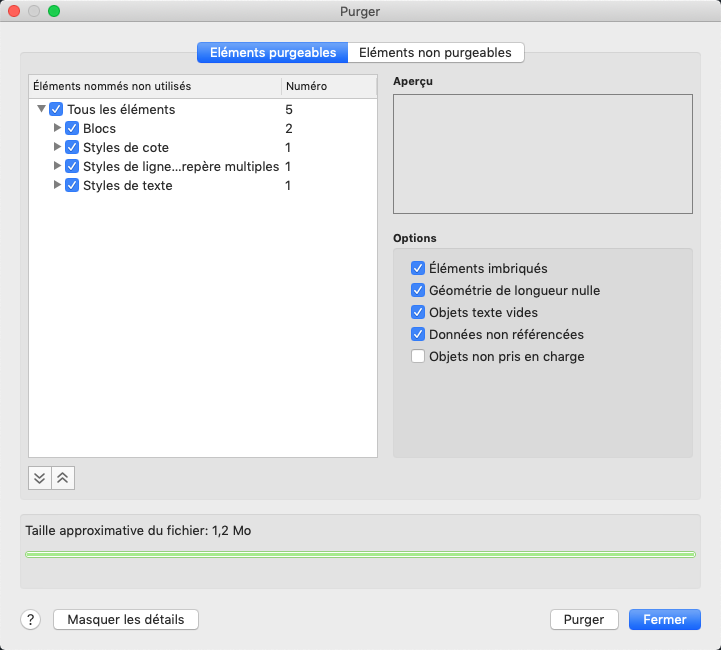Open help with the question mark icon
Screen dimensions: 721x650
click(x=30, y=620)
